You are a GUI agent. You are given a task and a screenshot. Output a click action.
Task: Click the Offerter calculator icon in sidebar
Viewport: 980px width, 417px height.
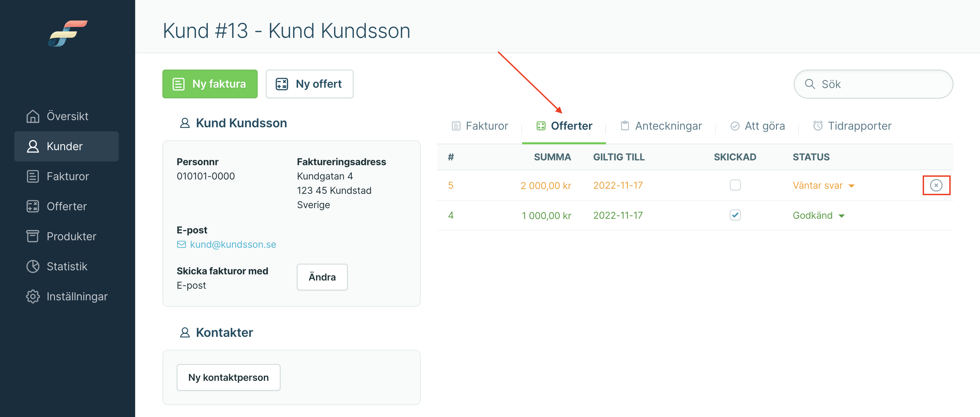click(x=33, y=206)
